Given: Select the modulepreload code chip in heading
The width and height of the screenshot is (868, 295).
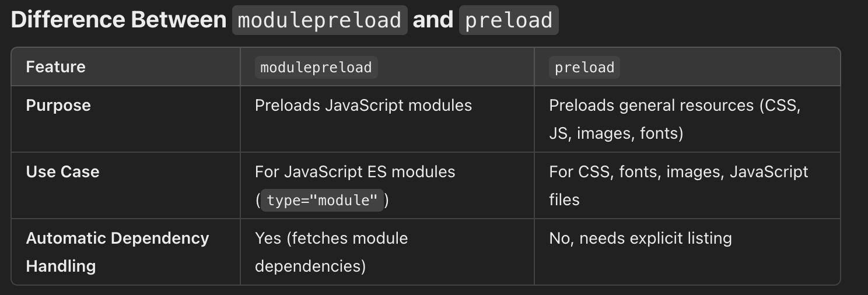Looking at the screenshot, I should [x=320, y=20].
